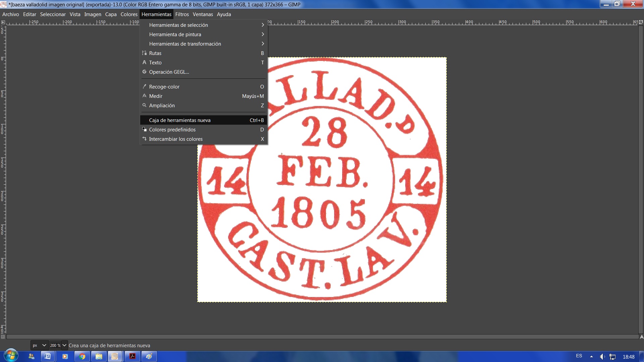
Task: Open the Capa menu
Action: point(111,14)
